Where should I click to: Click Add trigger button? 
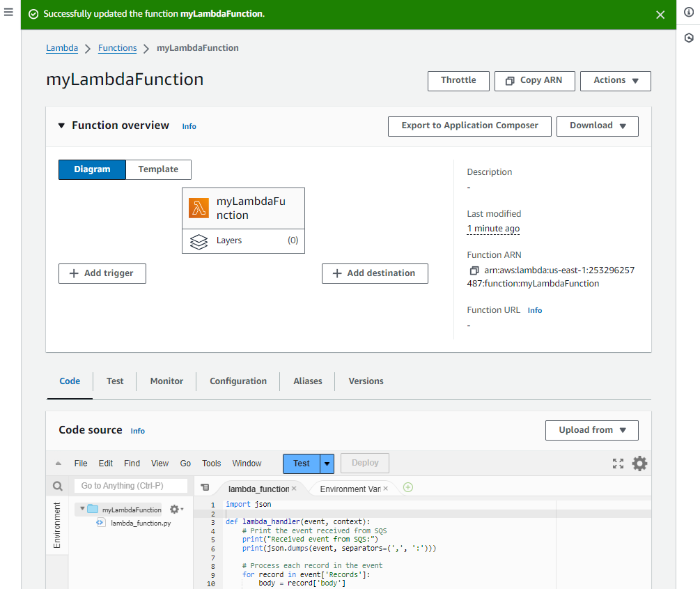click(102, 273)
